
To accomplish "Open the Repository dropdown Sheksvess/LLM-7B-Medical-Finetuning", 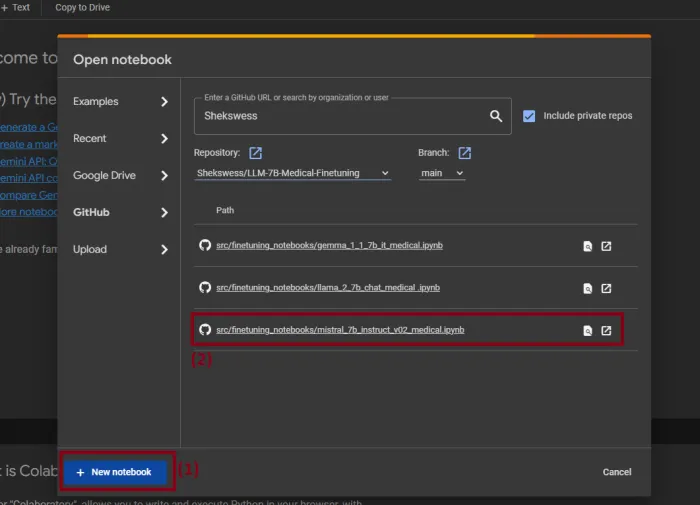I will 292,173.
